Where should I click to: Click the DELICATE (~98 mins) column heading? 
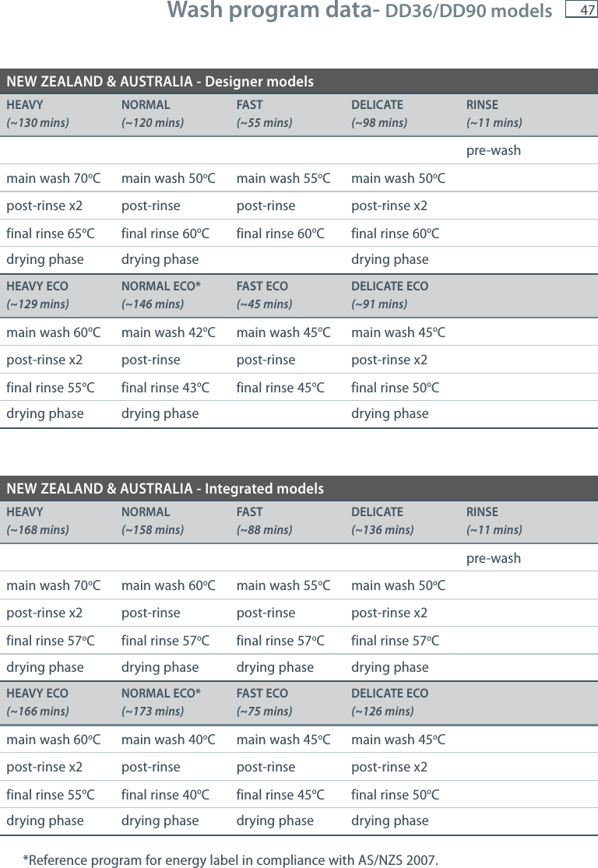tap(379, 114)
